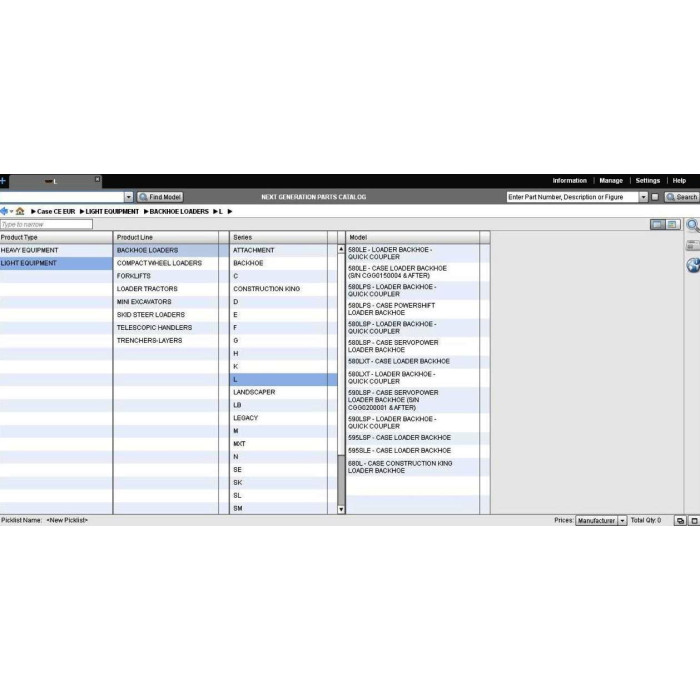Image resolution: width=700 pixels, height=700 pixels.
Task: Open the Help menu
Action: point(679,180)
